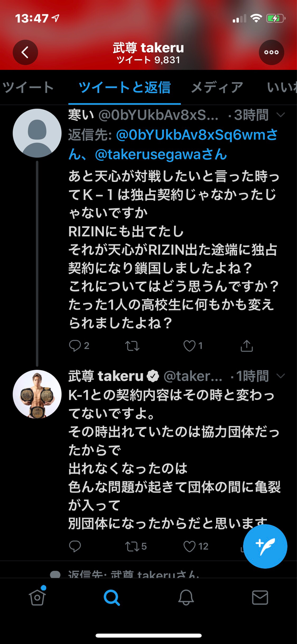The width and height of the screenshot is (297, 644).
Task: Tap the compose new tweet button
Action: pos(265,546)
